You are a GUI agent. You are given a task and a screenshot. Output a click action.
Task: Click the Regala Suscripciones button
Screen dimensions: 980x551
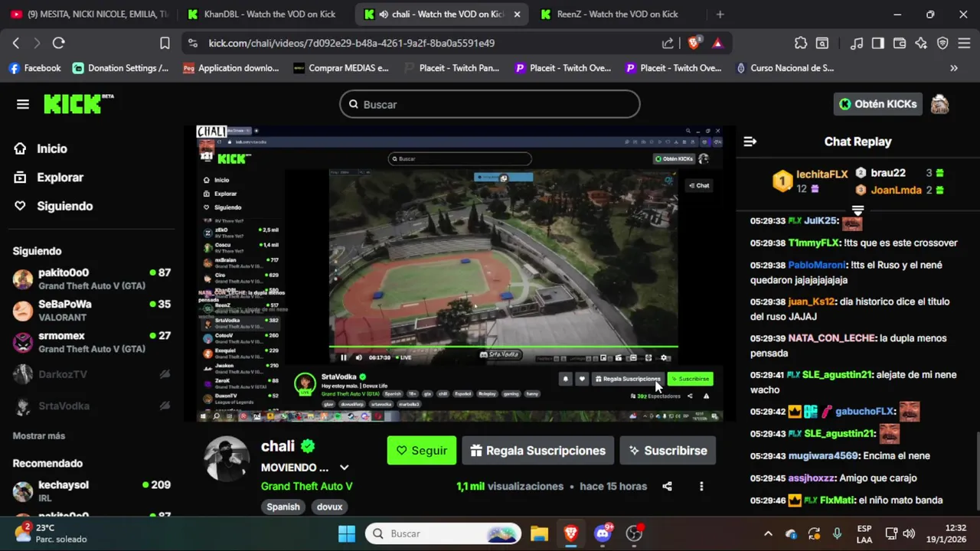pos(537,451)
